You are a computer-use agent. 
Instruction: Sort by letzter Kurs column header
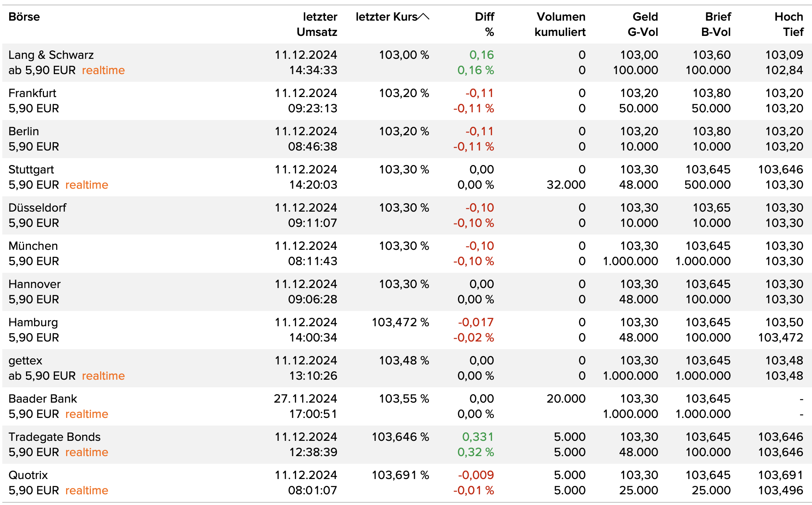[x=386, y=17]
